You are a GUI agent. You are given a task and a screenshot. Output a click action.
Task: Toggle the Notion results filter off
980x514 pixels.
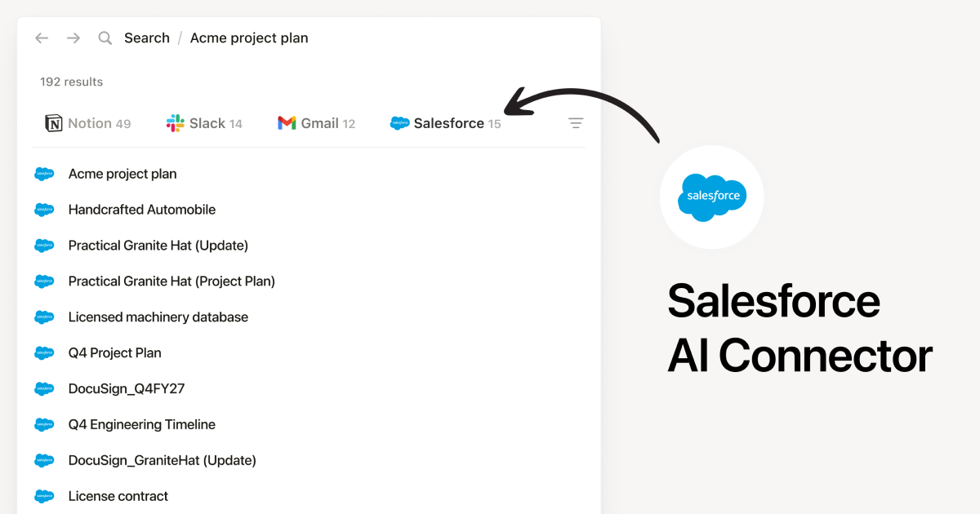point(88,122)
